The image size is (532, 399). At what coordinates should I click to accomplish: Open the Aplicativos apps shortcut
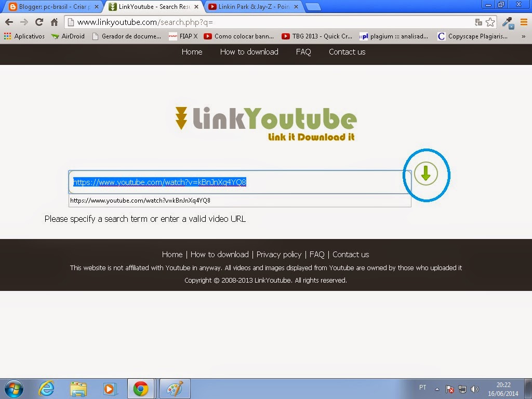click(24, 36)
